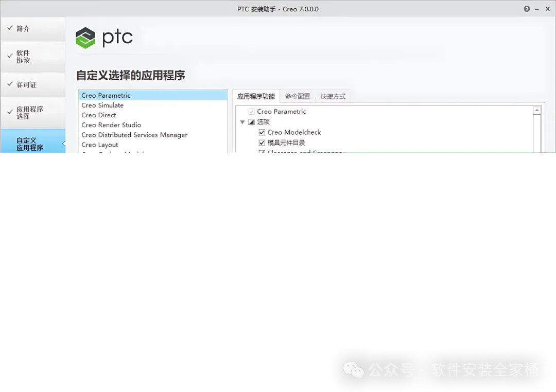556x392 pixels.
Task: Go to the 软件协议 step
Action: pyautogui.click(x=32, y=57)
